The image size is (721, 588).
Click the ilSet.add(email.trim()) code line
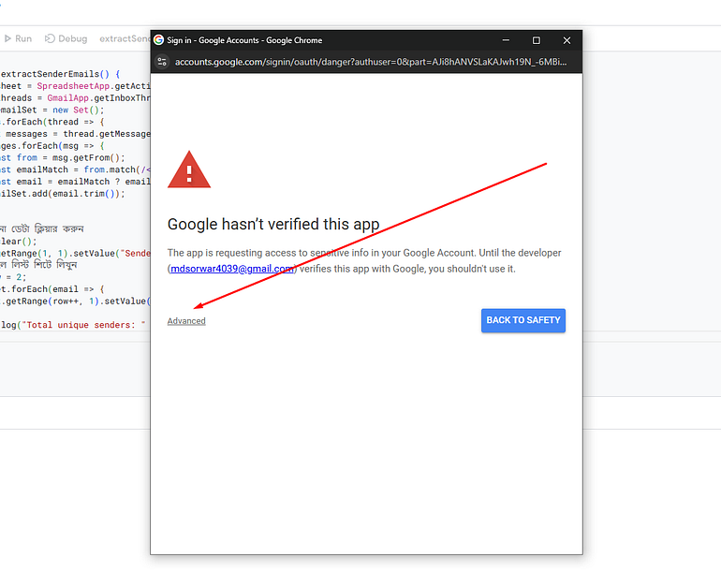(x=63, y=194)
